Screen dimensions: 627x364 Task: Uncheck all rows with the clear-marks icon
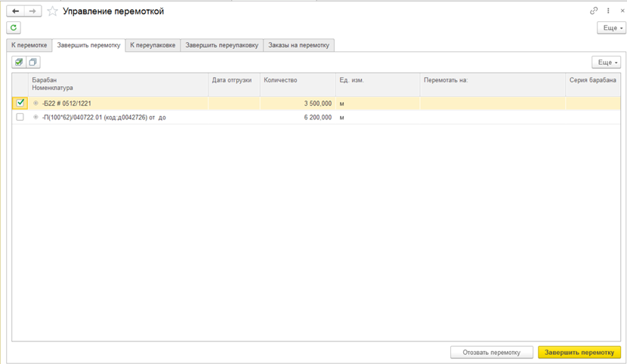coord(33,63)
